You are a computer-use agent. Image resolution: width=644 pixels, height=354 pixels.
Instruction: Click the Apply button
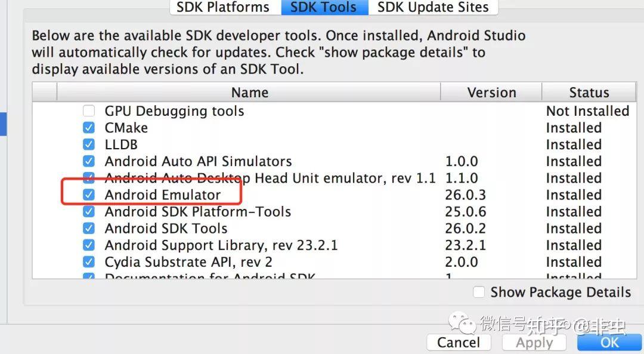click(534, 343)
